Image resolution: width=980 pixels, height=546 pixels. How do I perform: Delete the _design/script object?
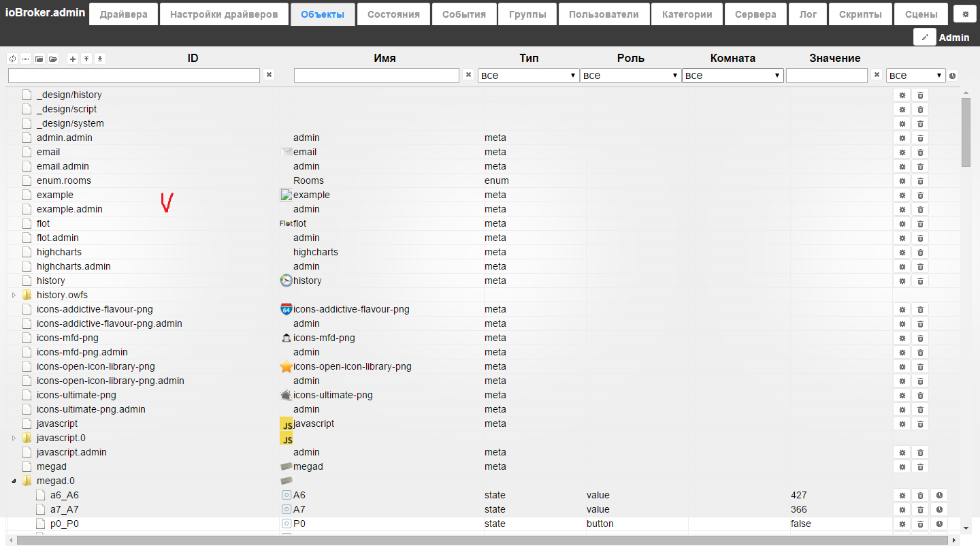920,109
